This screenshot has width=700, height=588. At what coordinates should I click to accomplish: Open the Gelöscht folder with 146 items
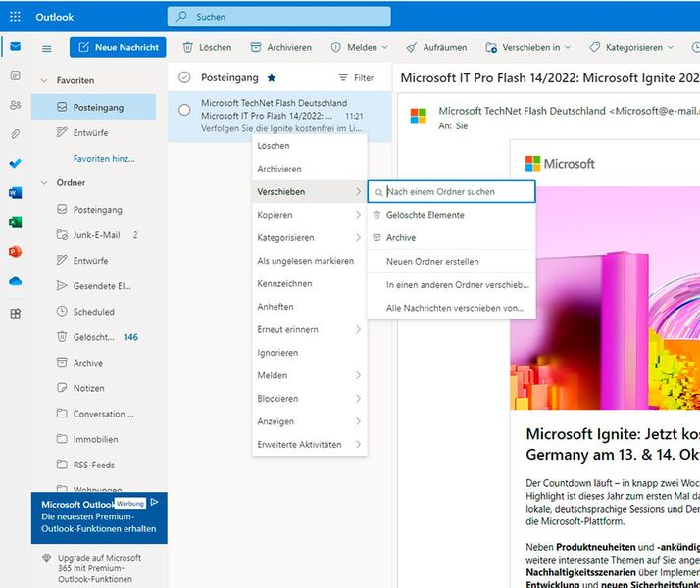pyautogui.click(x=94, y=337)
